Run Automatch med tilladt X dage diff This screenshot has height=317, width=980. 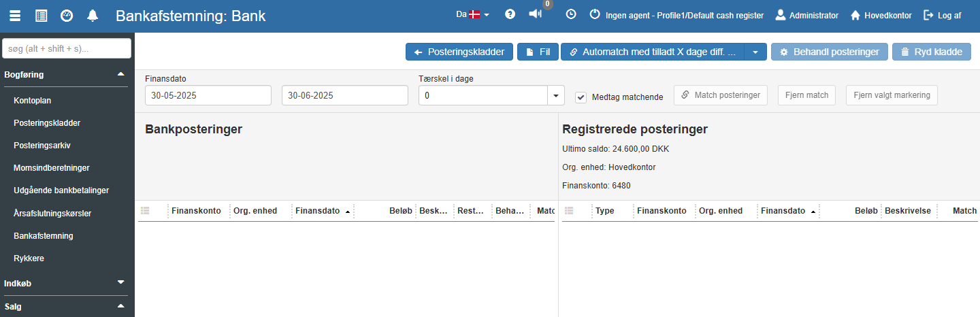(x=653, y=52)
